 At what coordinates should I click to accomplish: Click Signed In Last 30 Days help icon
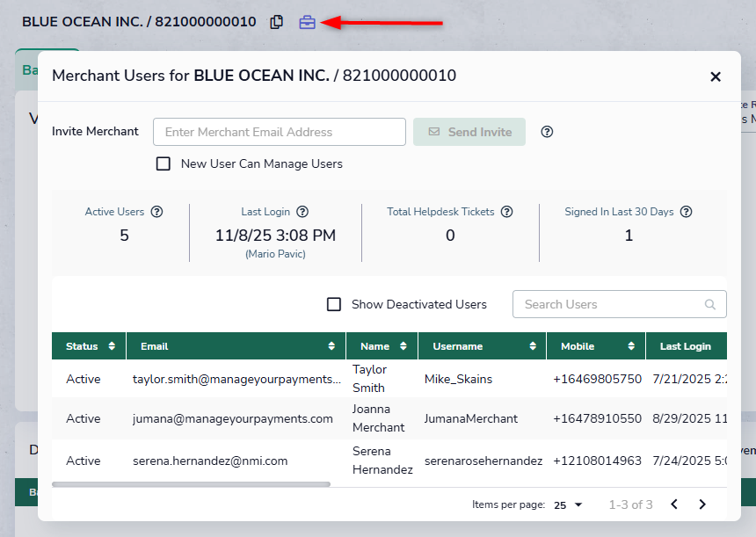(x=687, y=212)
